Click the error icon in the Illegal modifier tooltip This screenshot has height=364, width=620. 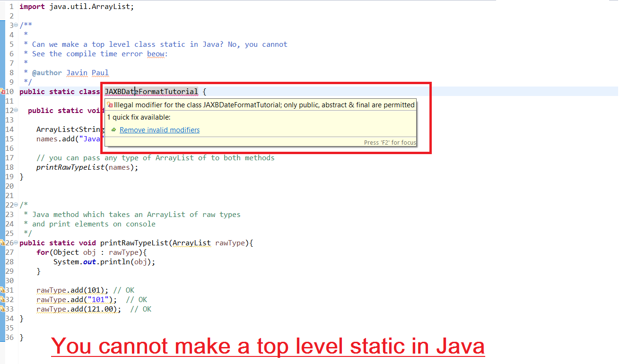[110, 105]
